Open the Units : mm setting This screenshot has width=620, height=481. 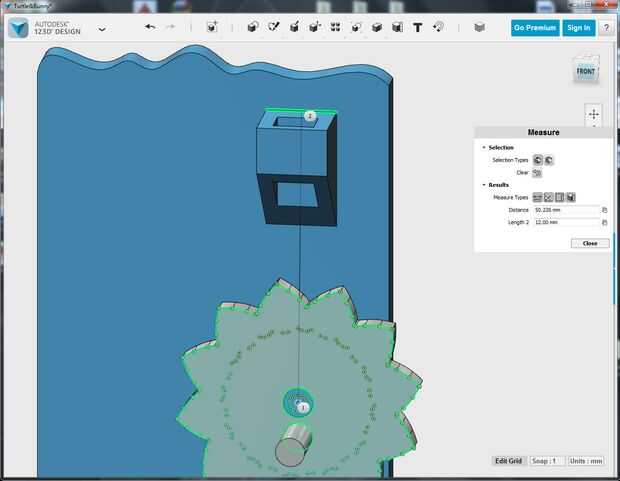click(586, 461)
